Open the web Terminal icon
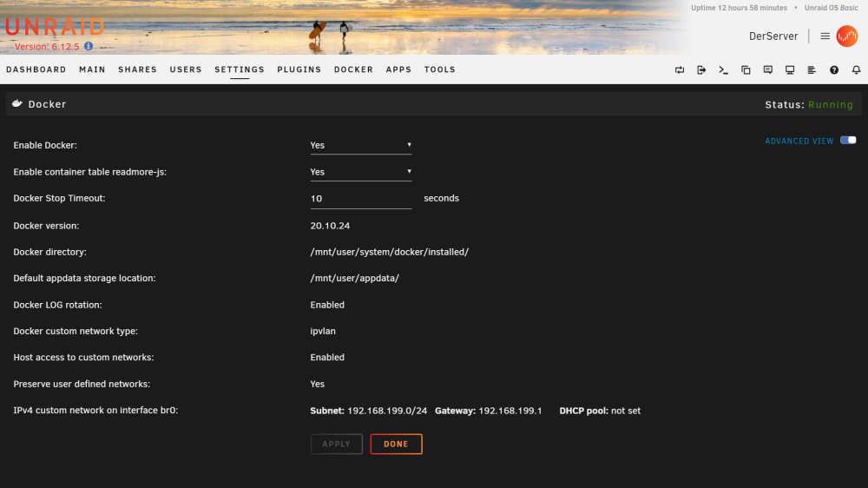This screenshot has width=868, height=488. (724, 69)
